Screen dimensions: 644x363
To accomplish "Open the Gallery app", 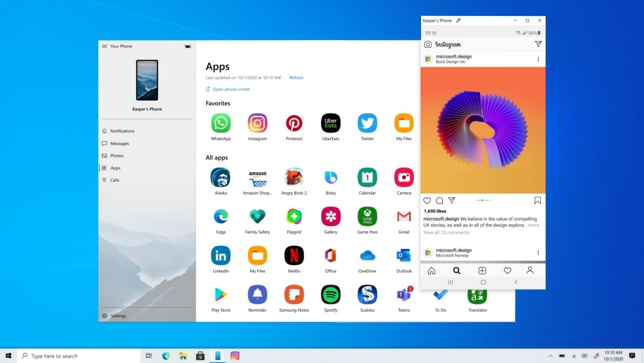I will [331, 216].
